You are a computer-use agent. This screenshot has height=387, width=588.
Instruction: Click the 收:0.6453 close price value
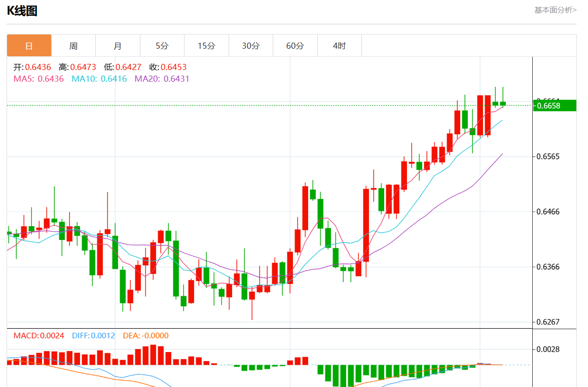click(x=168, y=67)
